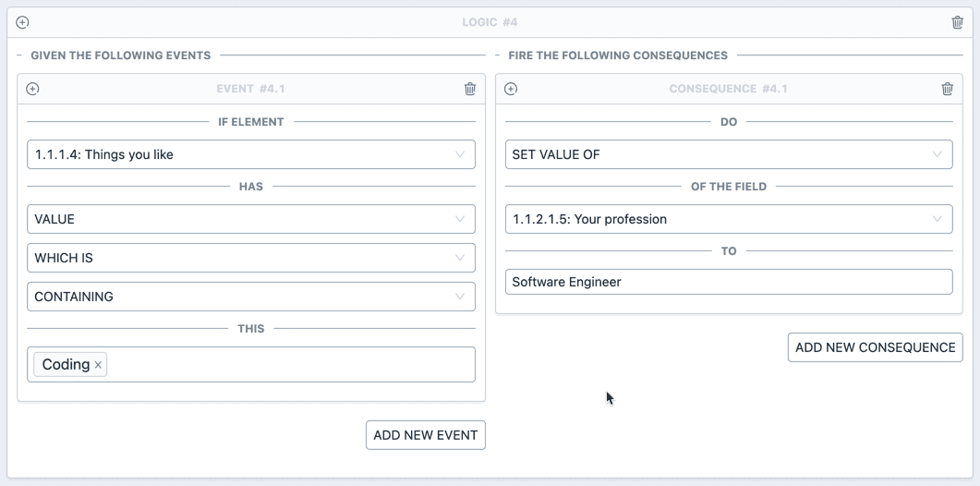Open the SET VALUE OF action dropdown
This screenshot has height=486, width=980.
729,154
